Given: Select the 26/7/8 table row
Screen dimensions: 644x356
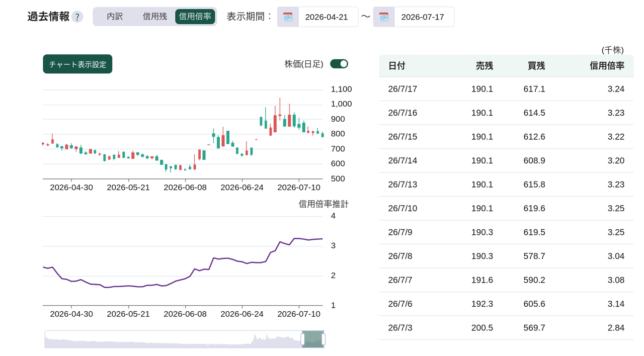Looking at the screenshot, I should click(506, 256).
